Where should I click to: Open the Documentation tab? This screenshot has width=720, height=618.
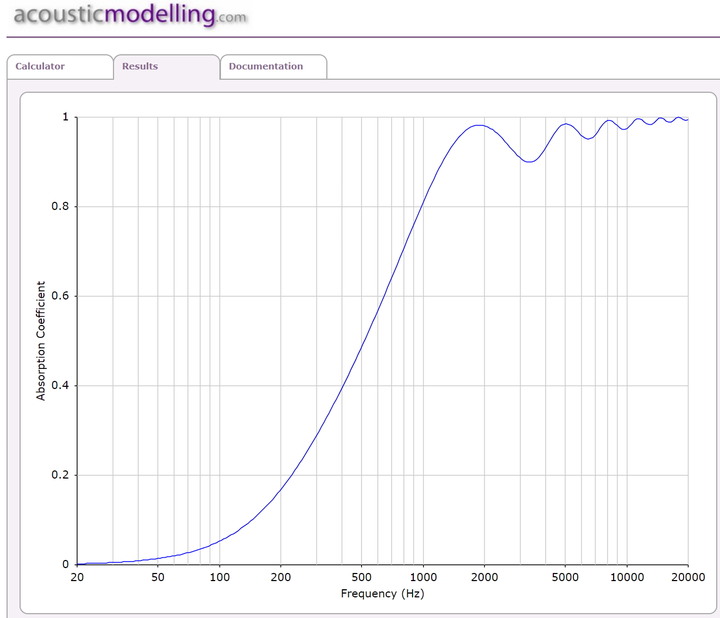273,67
